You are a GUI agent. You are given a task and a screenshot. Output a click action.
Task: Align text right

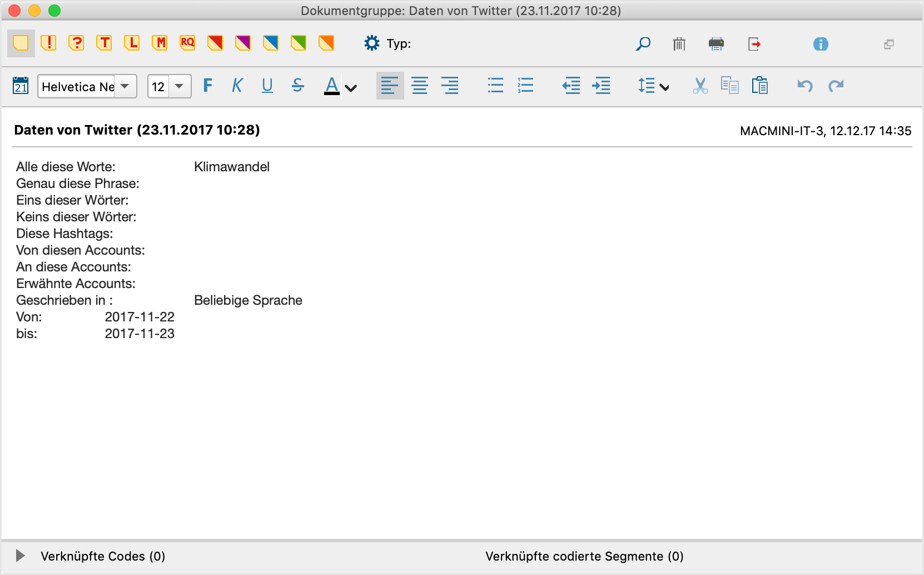[x=450, y=86]
